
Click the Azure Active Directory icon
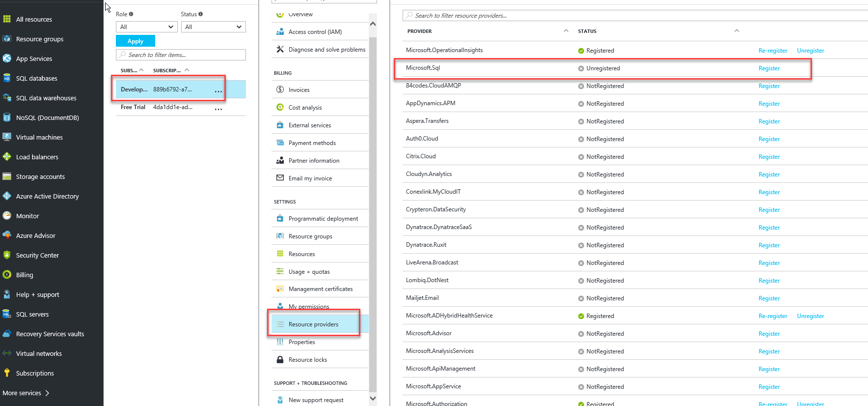[x=7, y=196]
